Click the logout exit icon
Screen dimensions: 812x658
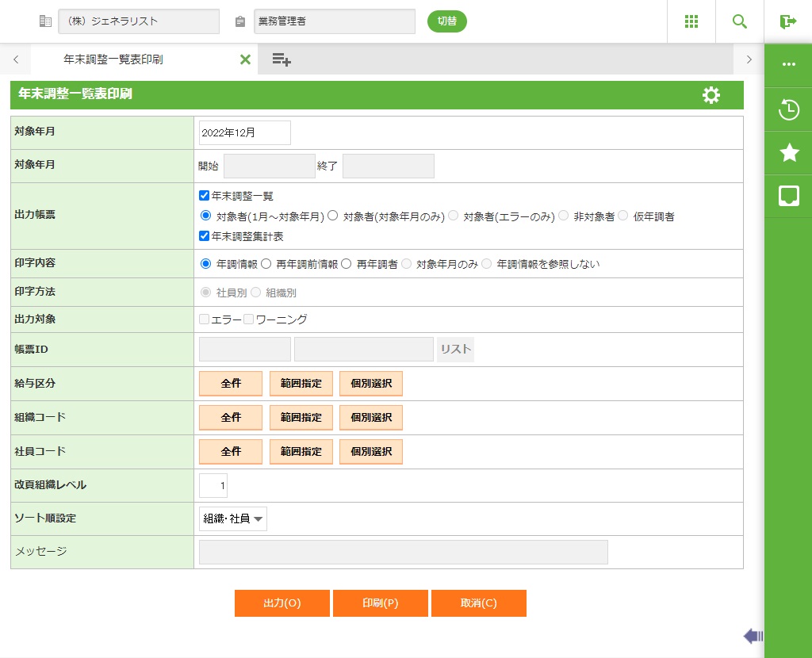click(x=787, y=21)
